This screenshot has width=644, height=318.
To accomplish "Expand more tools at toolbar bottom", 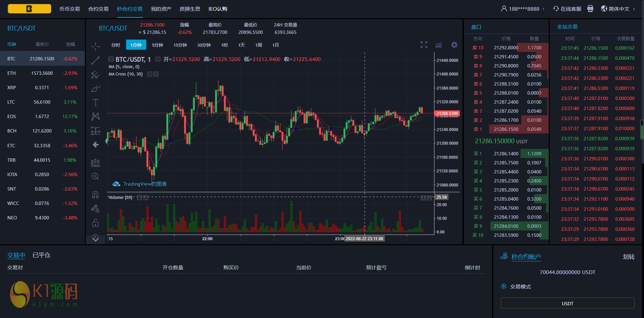I will coord(96,238).
